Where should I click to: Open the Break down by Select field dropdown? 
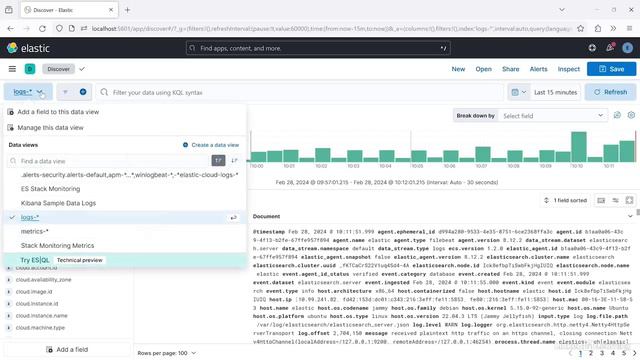[553, 116]
